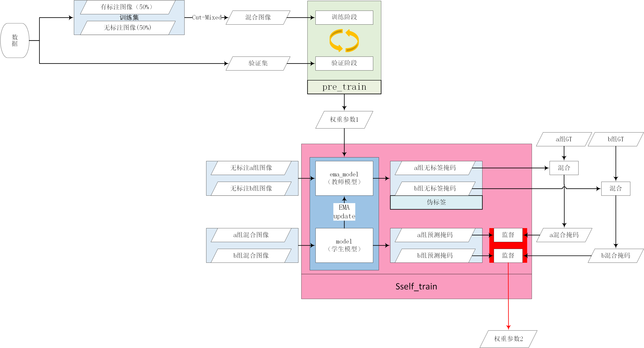Select the 验证阶段 box
The image size is (644, 348).
click(344, 63)
